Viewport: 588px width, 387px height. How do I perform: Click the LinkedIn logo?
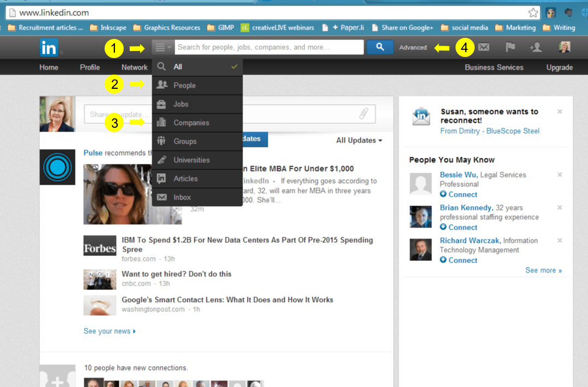click(49, 48)
